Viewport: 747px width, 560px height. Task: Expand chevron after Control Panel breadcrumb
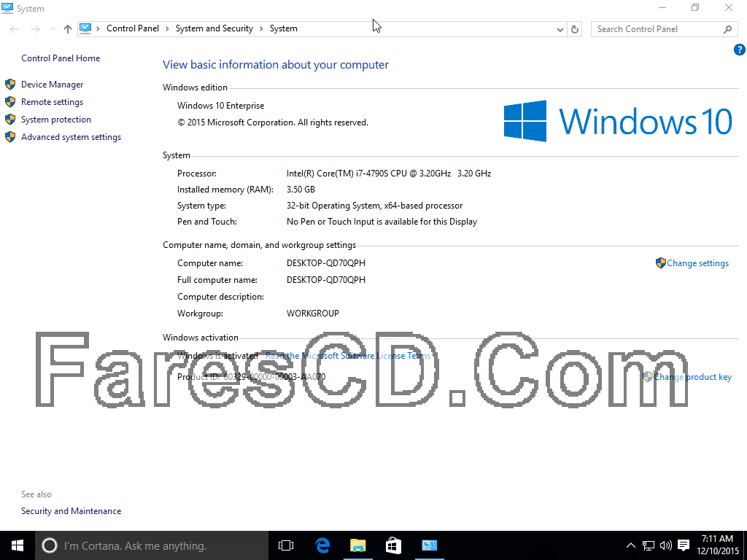point(167,28)
